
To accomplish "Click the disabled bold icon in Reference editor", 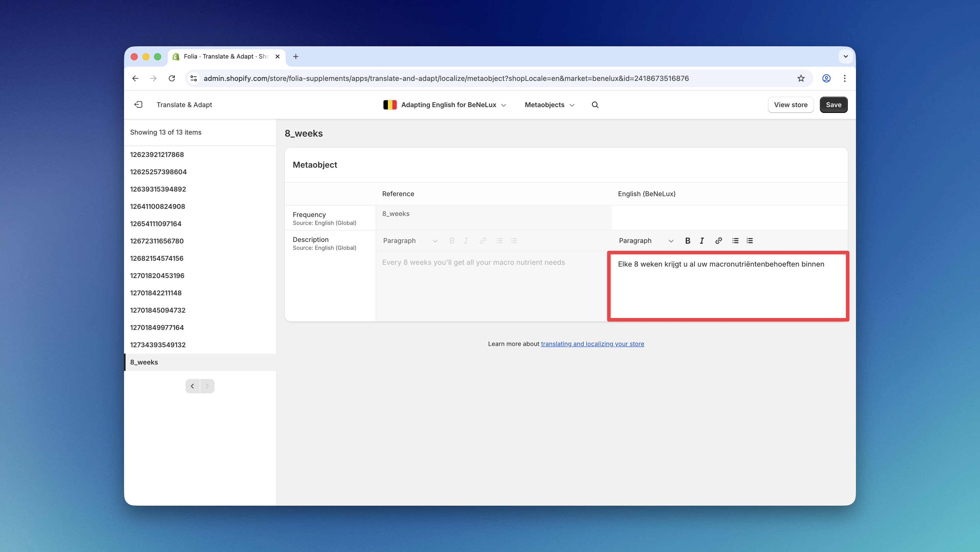I will 452,241.
